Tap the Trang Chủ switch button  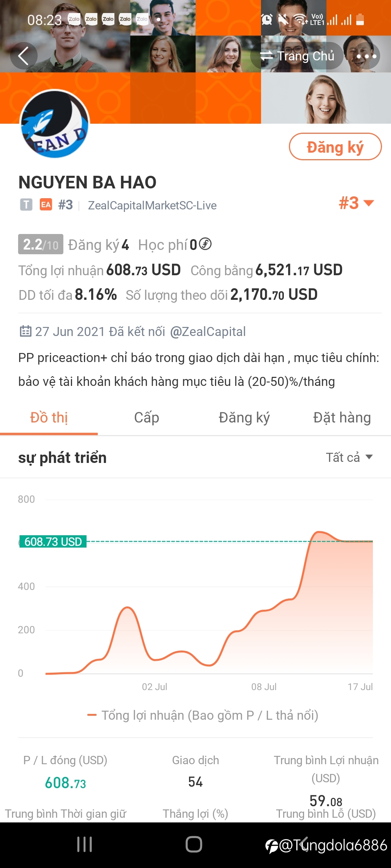297,56
